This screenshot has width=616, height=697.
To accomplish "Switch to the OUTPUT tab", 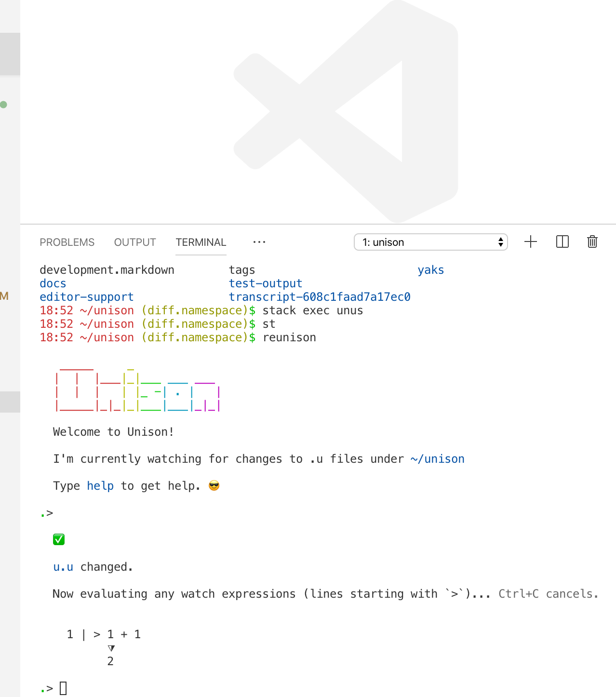I will (x=134, y=242).
